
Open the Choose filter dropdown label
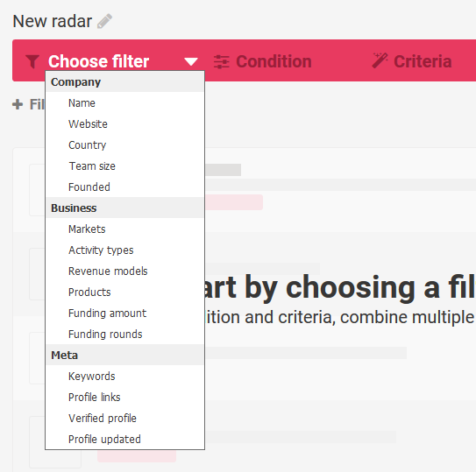[x=98, y=61]
